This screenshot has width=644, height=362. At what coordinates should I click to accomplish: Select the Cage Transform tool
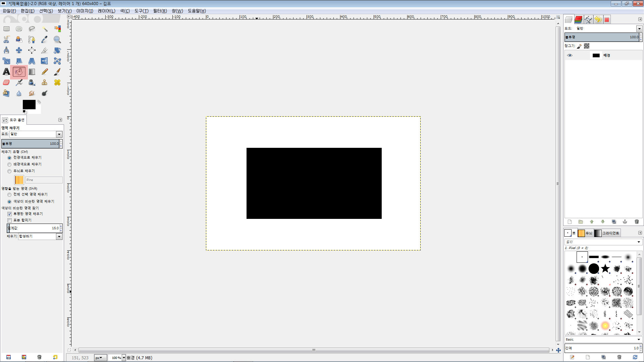pyautogui.click(x=57, y=61)
